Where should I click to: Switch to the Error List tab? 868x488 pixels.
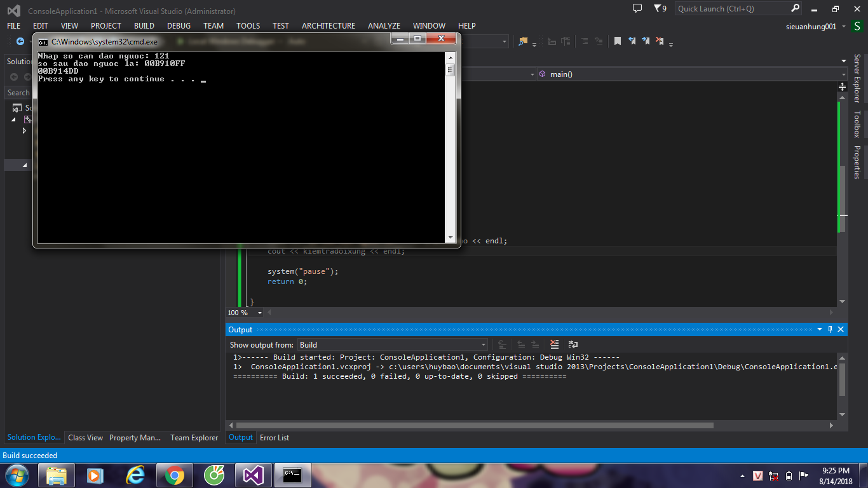[x=275, y=437]
